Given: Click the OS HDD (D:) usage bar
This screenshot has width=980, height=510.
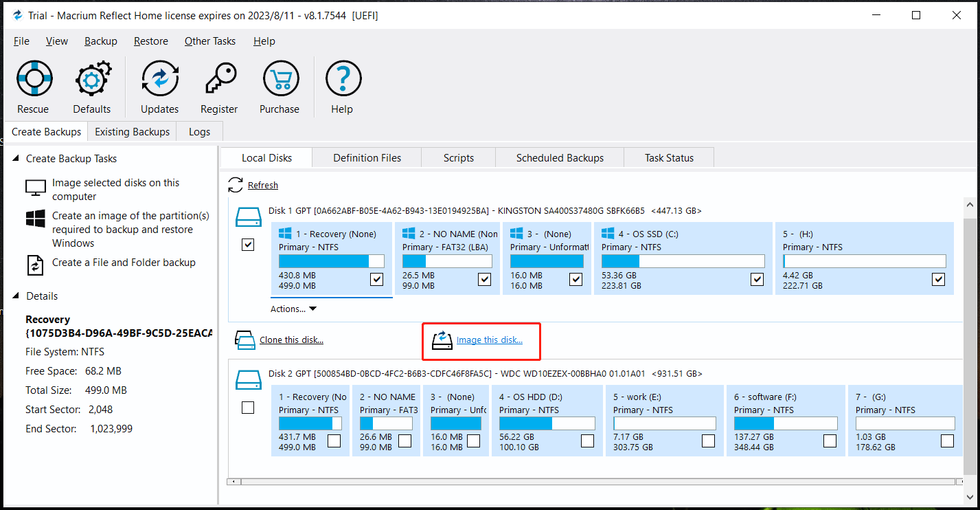Looking at the screenshot, I should coord(547,423).
